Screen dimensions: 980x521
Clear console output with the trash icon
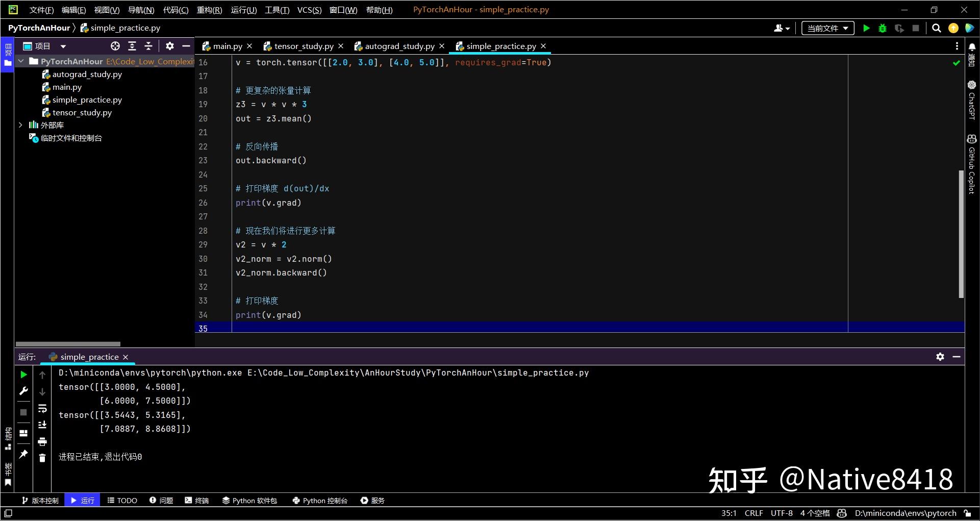42,458
